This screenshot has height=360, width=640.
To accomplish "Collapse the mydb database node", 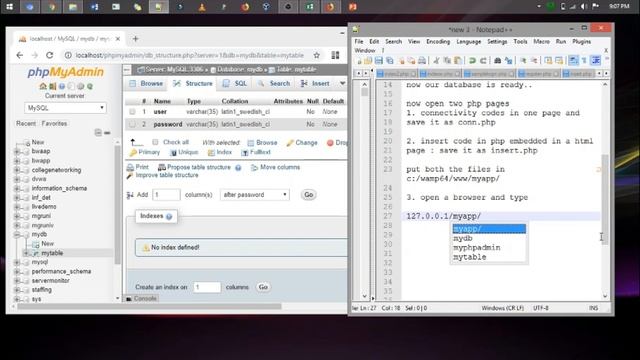I will click(x=17, y=234).
